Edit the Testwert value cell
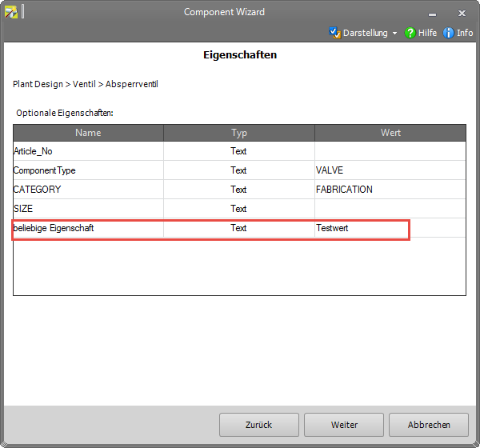This screenshot has height=448, width=480. (x=360, y=228)
